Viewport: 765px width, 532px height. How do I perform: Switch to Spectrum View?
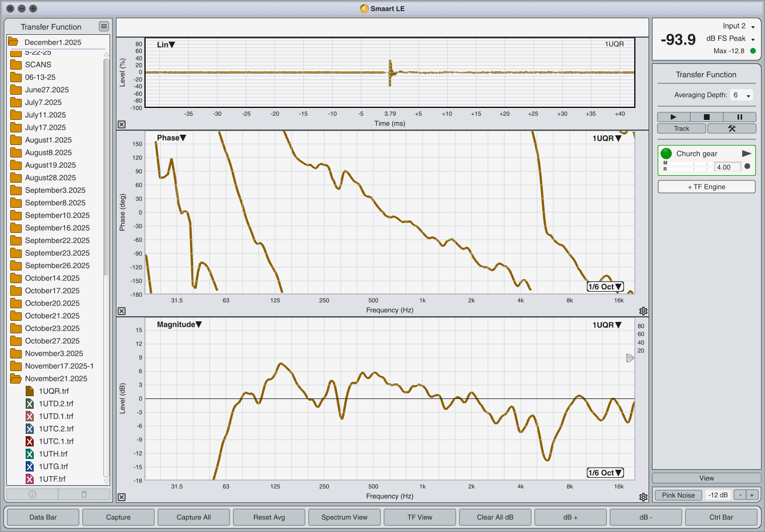point(344,517)
